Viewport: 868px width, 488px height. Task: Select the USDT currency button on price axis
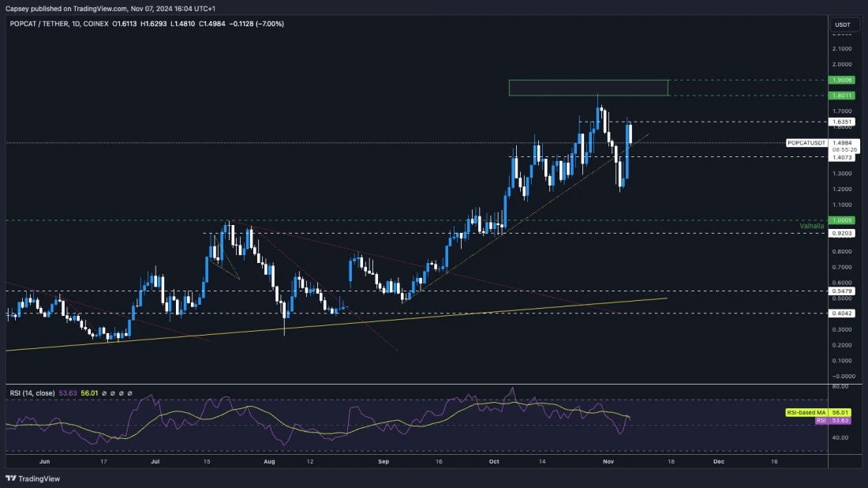tap(844, 24)
